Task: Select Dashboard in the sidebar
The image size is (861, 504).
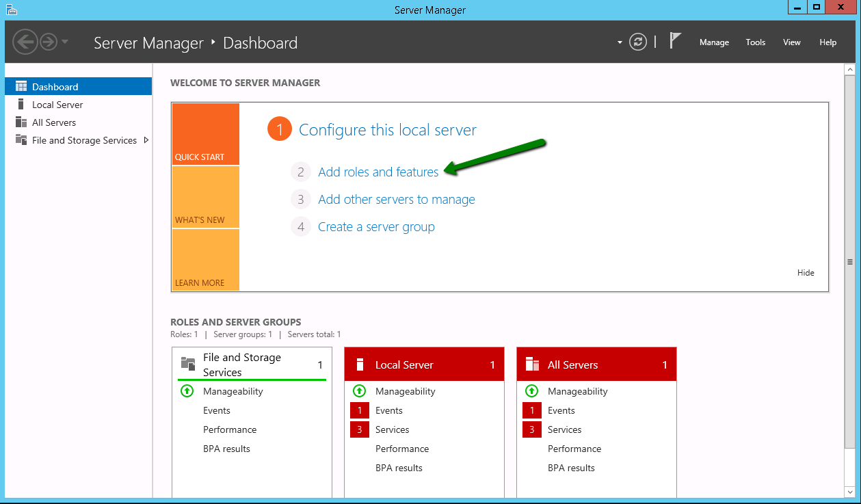Action: click(x=78, y=87)
